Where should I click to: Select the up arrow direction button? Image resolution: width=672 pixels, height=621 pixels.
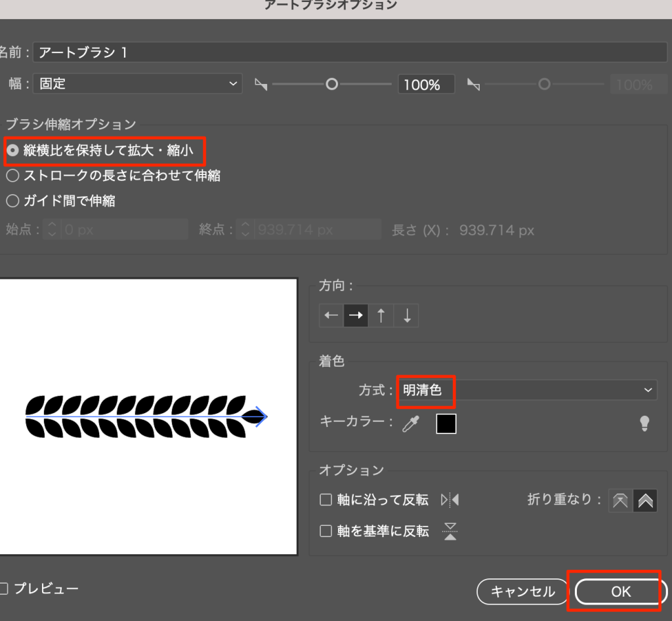381,315
